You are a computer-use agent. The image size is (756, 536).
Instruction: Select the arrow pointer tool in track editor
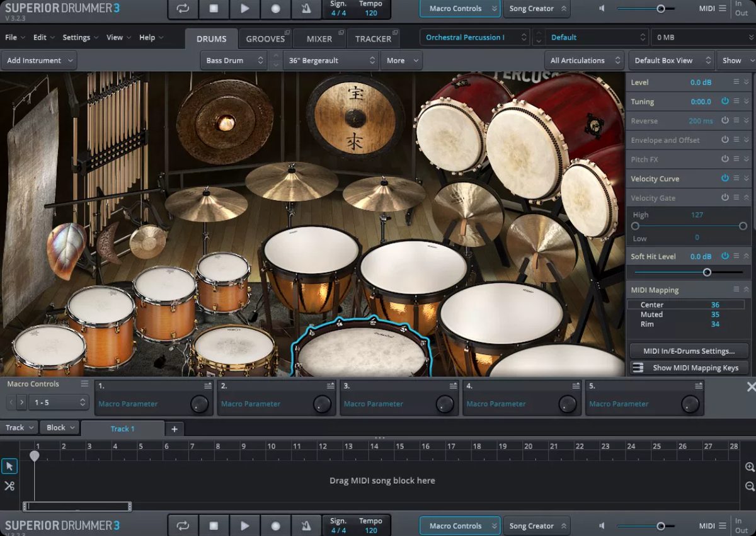(9, 467)
